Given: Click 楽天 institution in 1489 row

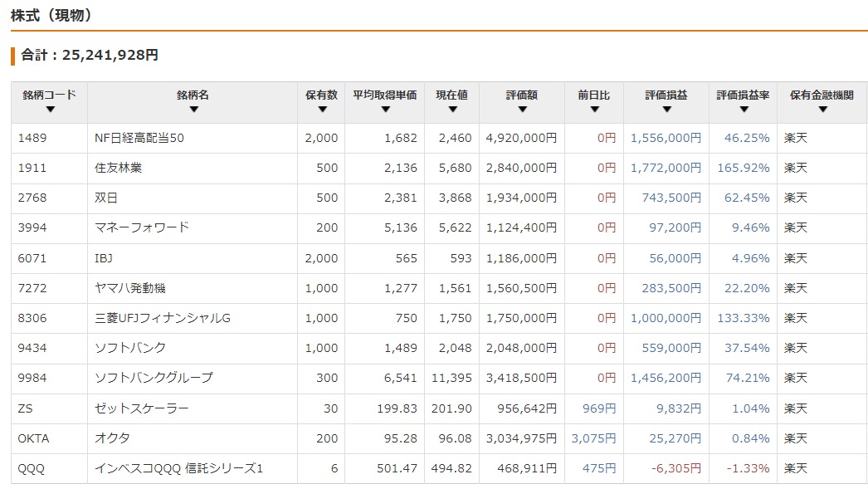Looking at the screenshot, I should 796,138.
